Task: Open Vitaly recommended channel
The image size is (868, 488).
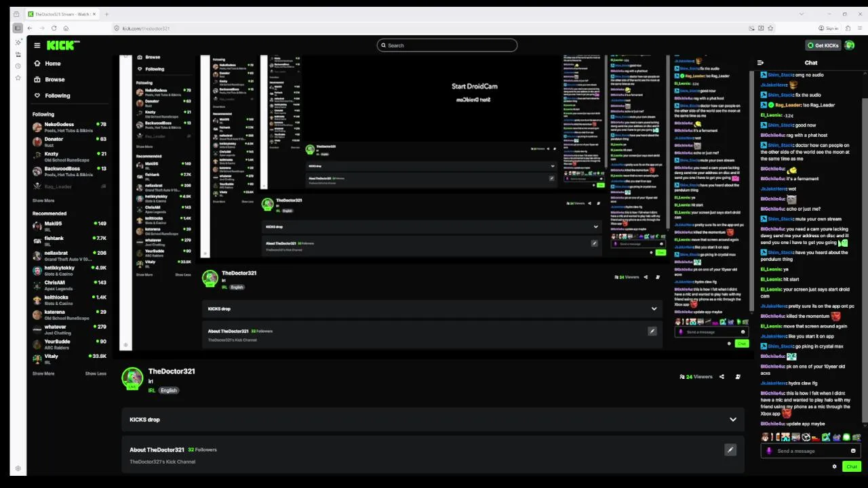Action: click(70, 359)
